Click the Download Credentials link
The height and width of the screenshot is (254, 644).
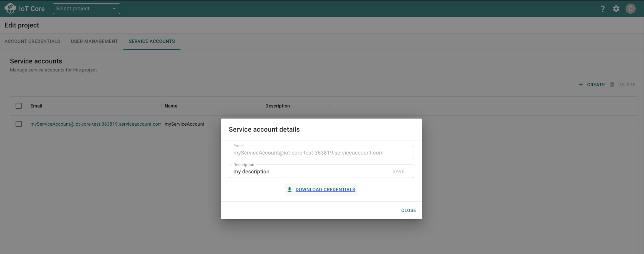pyautogui.click(x=325, y=190)
